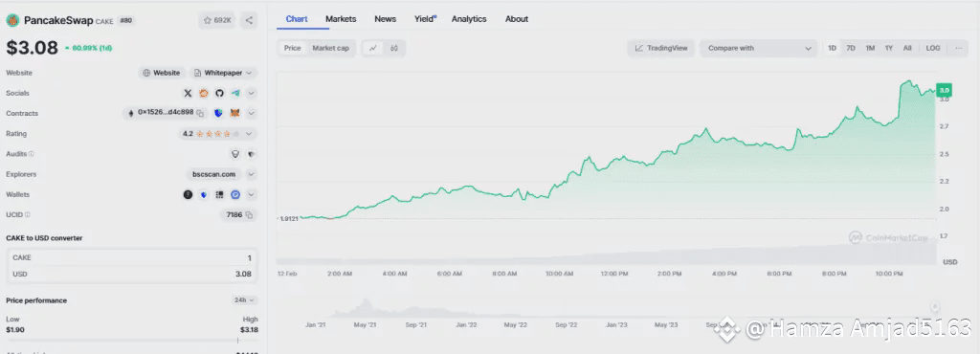Open the 24h price performance dropdown
980x354 pixels.
244,299
